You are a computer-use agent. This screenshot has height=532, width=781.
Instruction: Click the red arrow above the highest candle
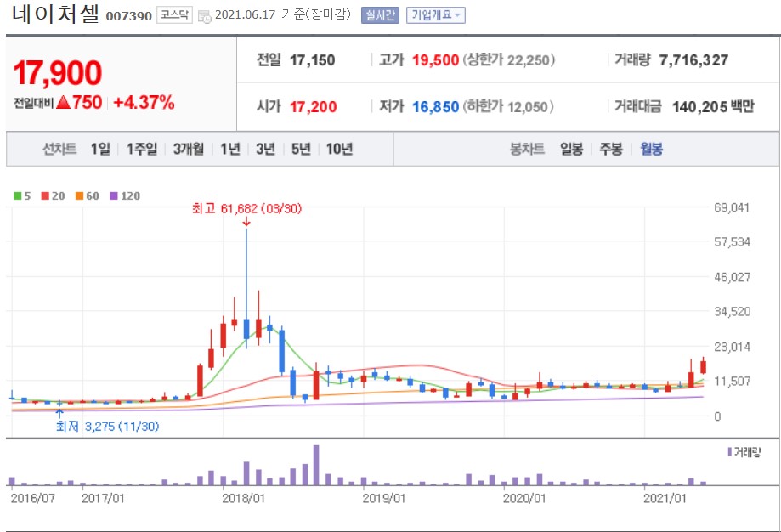click(246, 222)
